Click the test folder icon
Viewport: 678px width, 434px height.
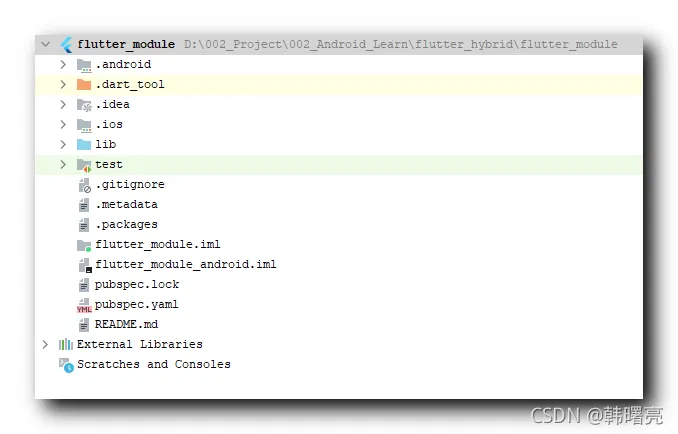point(84,165)
